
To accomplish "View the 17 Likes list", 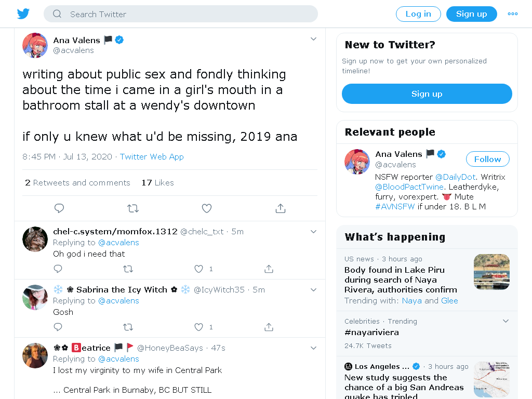I will coord(157,183).
